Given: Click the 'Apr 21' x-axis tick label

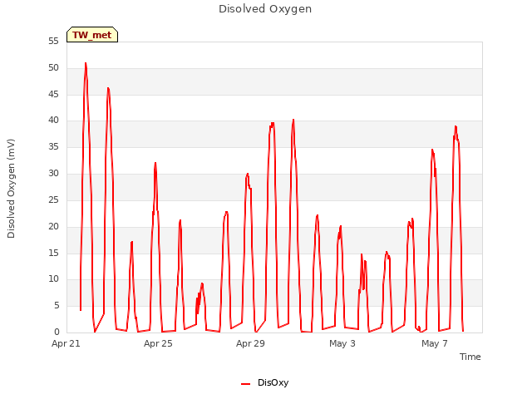Looking at the screenshot, I should coord(66,343).
